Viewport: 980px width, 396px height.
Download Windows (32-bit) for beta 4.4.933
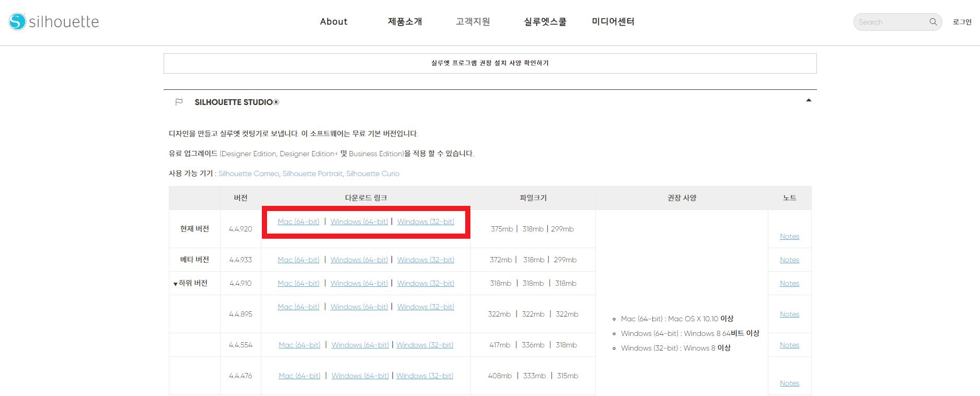(x=425, y=260)
